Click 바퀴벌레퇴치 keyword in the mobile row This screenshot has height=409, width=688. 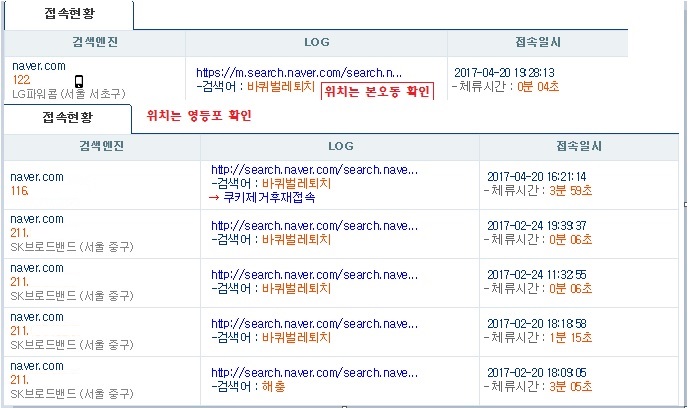281,86
